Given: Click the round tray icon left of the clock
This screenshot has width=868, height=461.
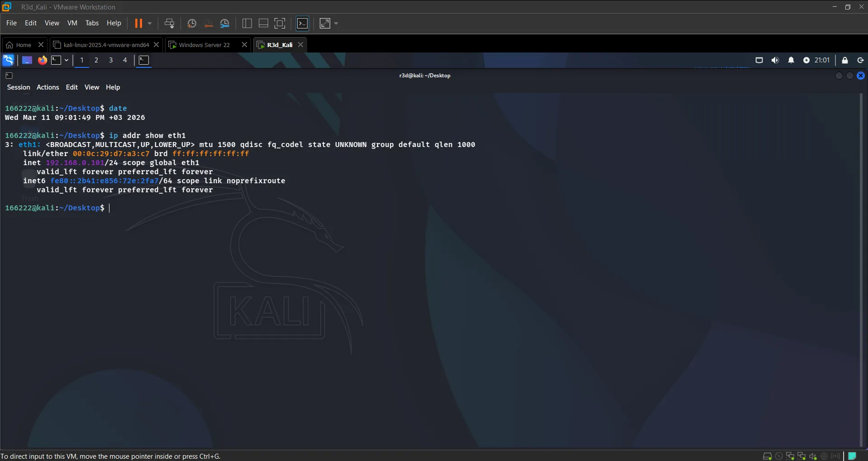Looking at the screenshot, I should click(806, 60).
